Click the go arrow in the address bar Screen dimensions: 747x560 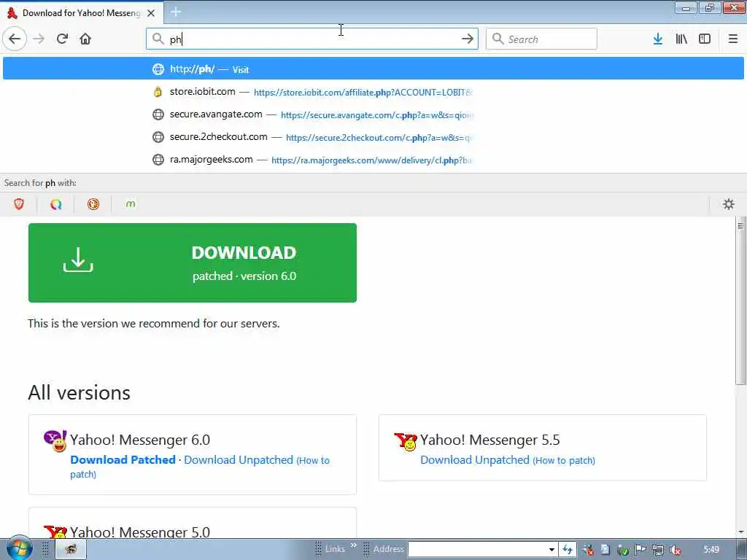click(468, 39)
